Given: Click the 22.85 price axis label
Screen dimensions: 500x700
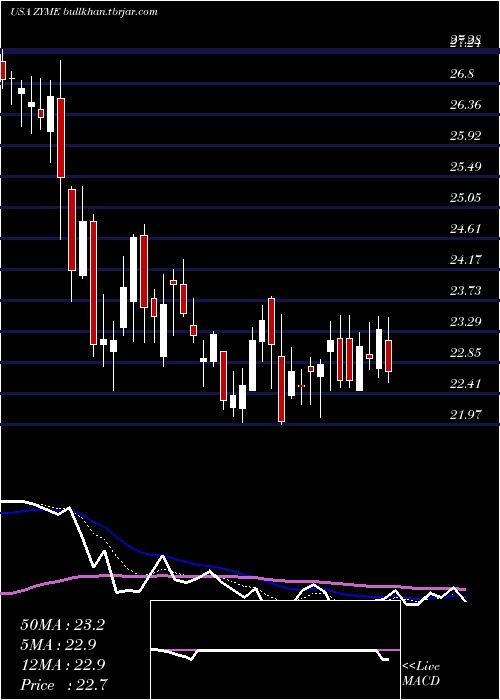Looking at the screenshot, I should point(465,353).
